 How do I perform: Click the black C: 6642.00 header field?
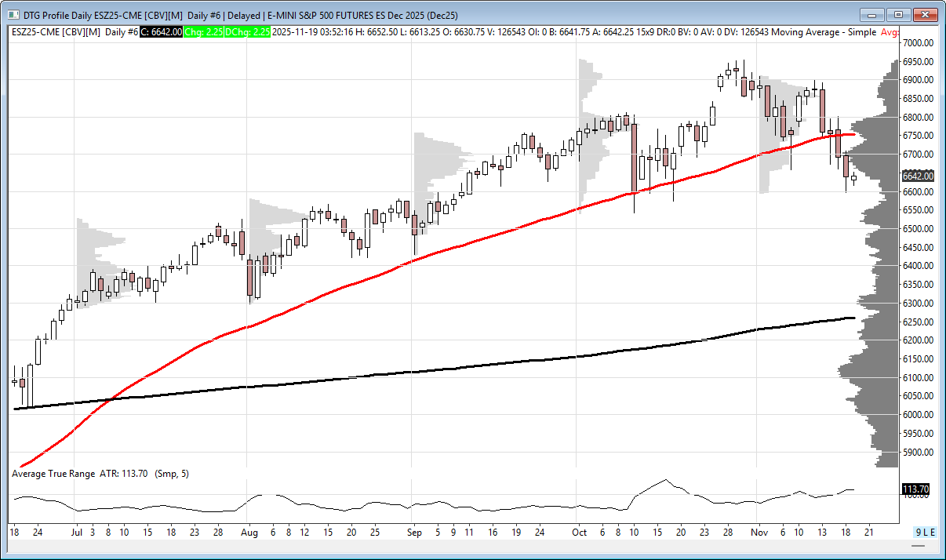[162, 31]
